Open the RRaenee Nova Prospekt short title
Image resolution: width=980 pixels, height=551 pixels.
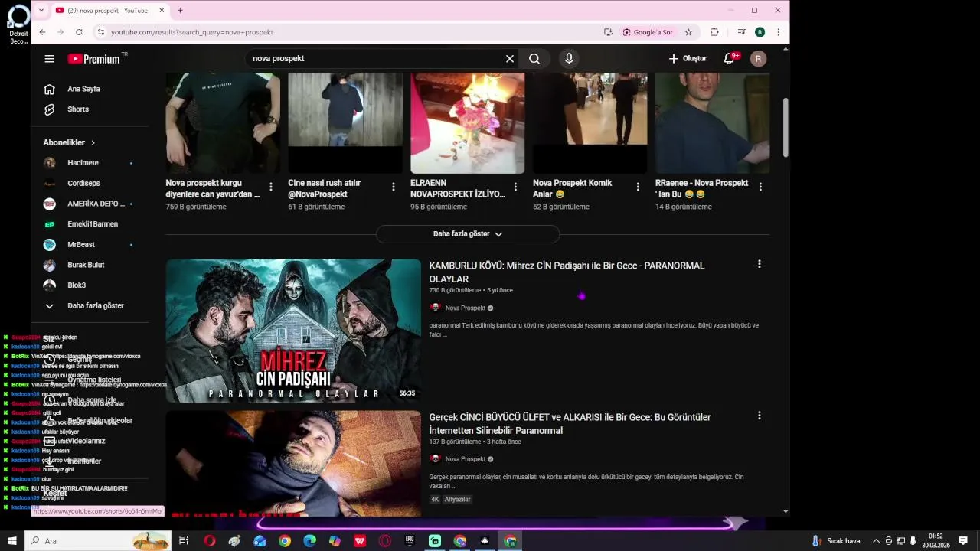pos(702,188)
